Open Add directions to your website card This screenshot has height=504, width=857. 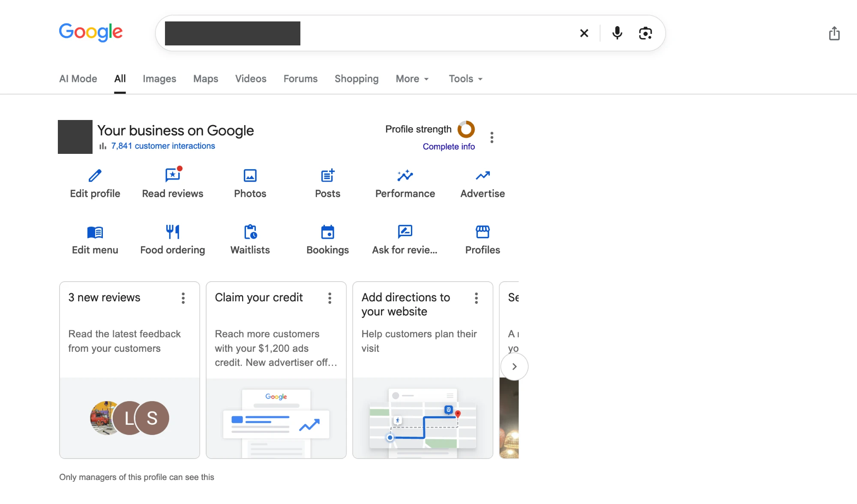[423, 370]
